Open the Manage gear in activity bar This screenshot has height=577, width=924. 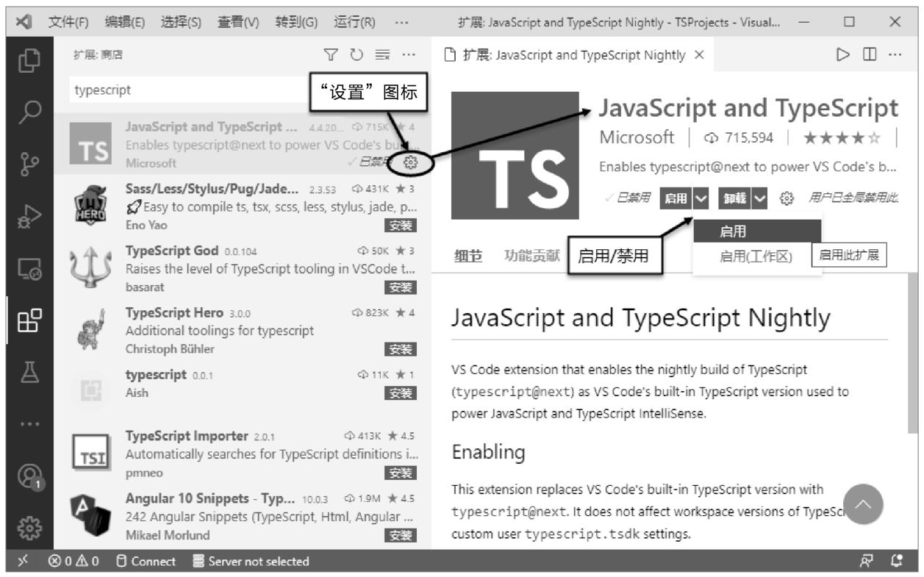(x=29, y=528)
